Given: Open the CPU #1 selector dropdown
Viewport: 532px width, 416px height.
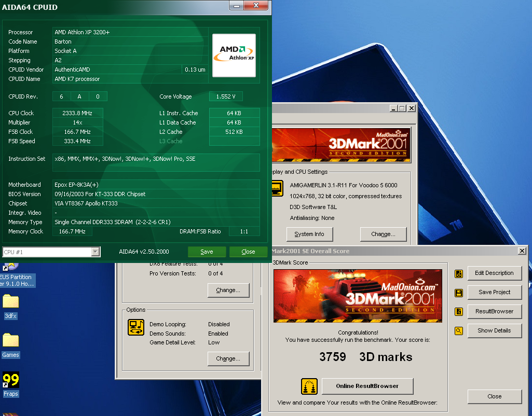Looking at the screenshot, I should (x=96, y=252).
